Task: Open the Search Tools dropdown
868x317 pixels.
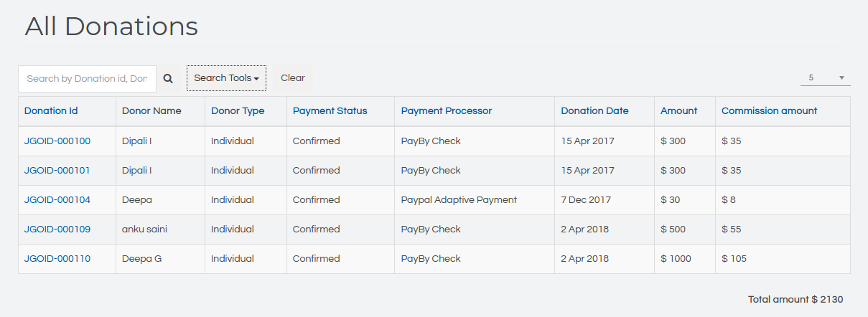Action: [x=226, y=78]
